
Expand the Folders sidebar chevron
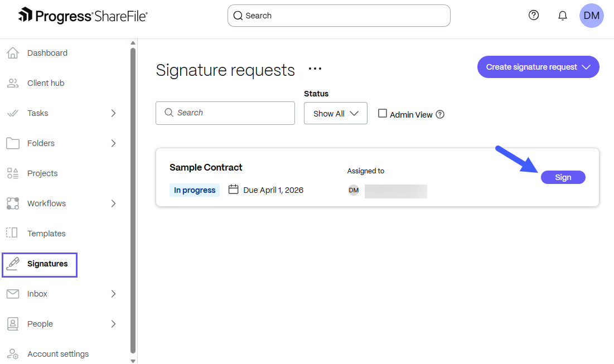tap(113, 143)
